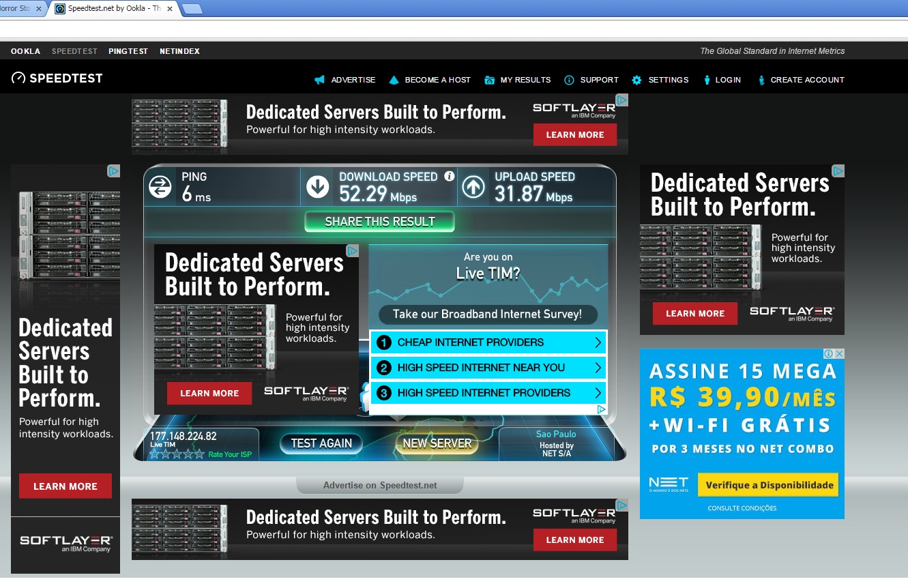This screenshot has height=588, width=908.
Task: Click Verifique a Disponibilidade button
Action: point(770,485)
